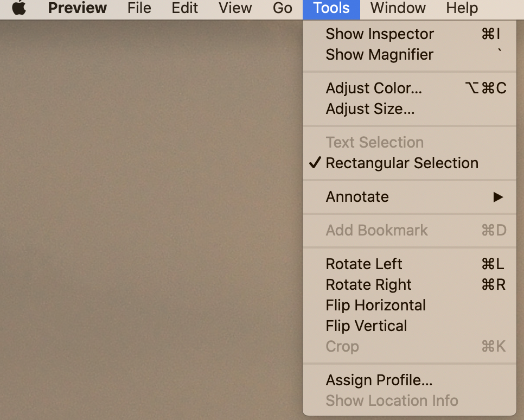Open Assign Profile dialog
This screenshot has height=420, width=524.
(379, 380)
